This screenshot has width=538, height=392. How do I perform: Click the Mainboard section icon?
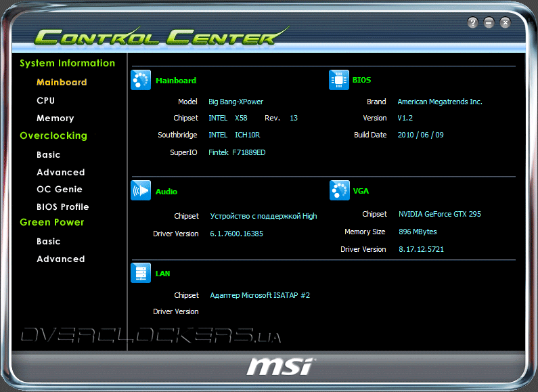[141, 80]
